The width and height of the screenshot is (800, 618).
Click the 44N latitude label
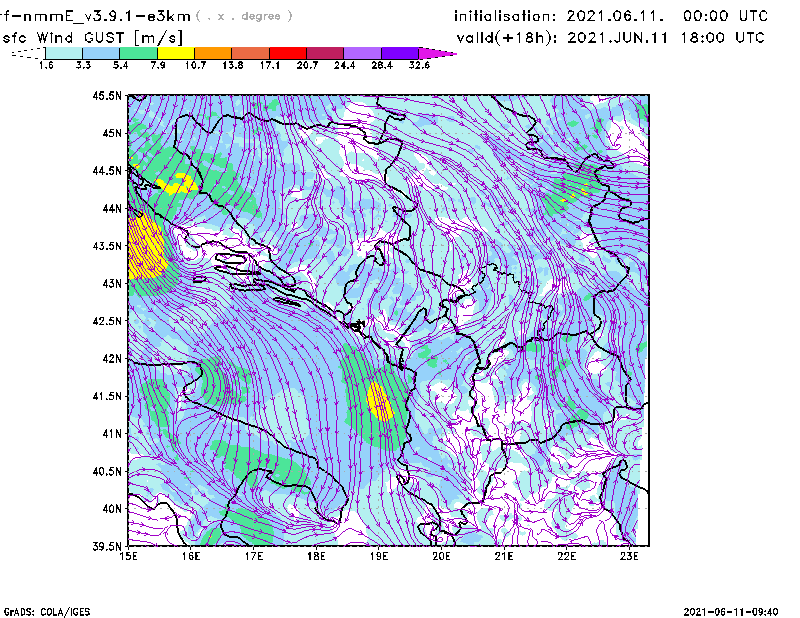click(112, 208)
